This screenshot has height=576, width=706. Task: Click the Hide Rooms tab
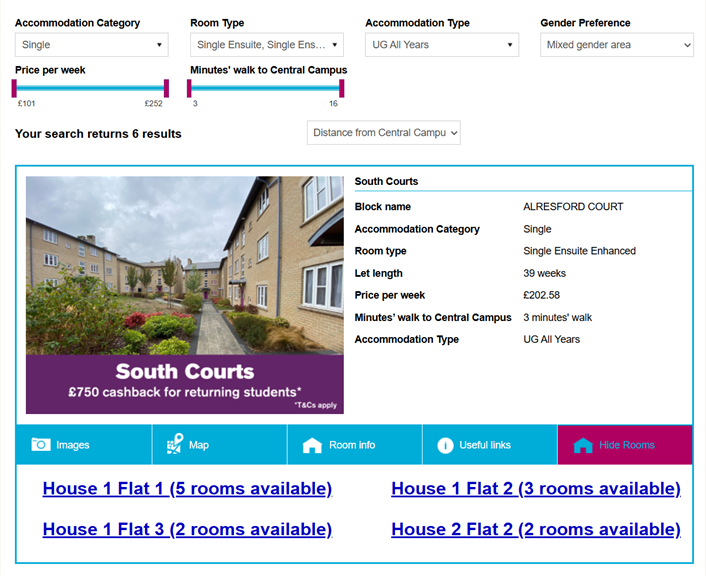[x=625, y=444]
